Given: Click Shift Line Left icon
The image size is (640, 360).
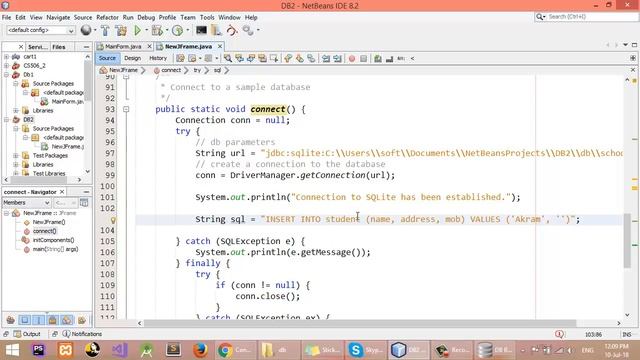Looking at the screenshot, I should (x=326, y=58).
